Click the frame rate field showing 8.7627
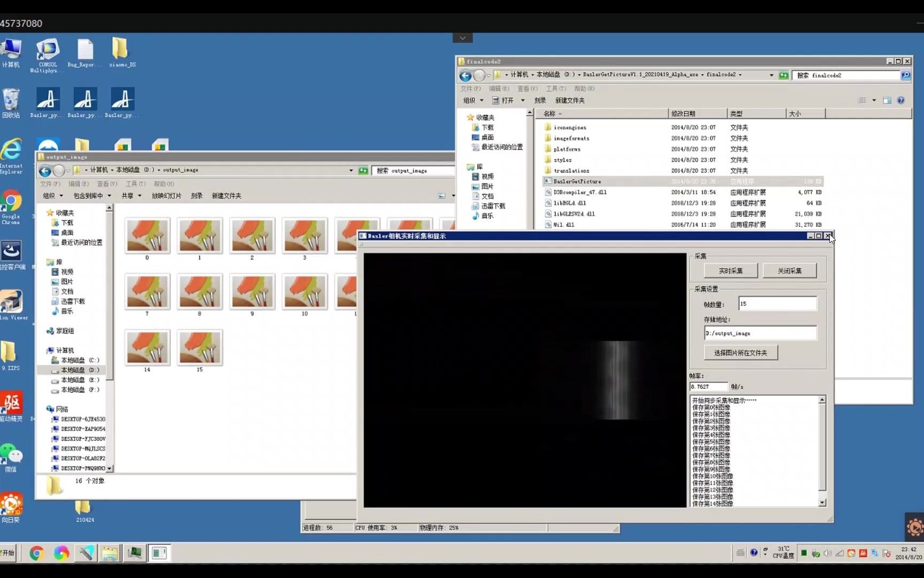The image size is (924, 578). pyautogui.click(x=709, y=386)
